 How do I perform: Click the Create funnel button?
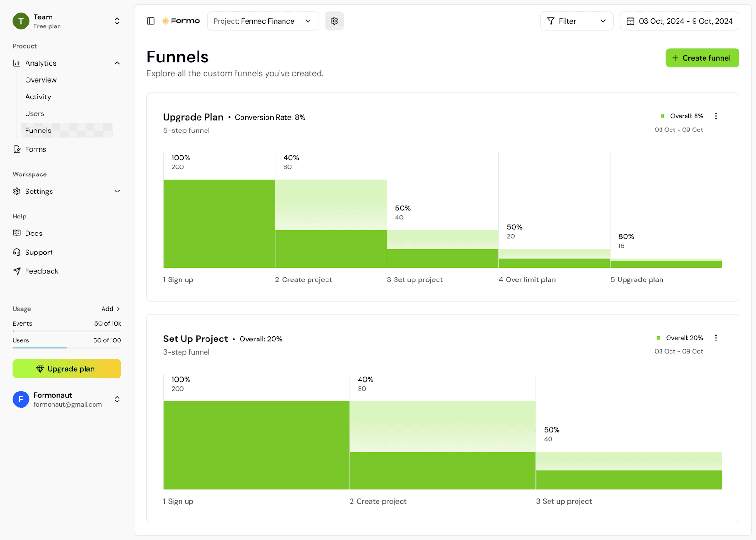702,58
